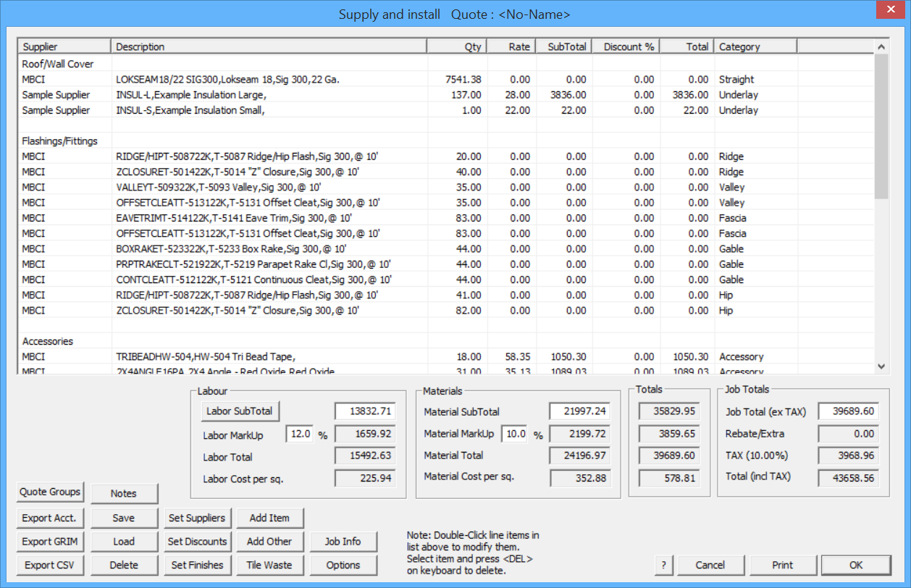Save the current quote

[x=124, y=518]
